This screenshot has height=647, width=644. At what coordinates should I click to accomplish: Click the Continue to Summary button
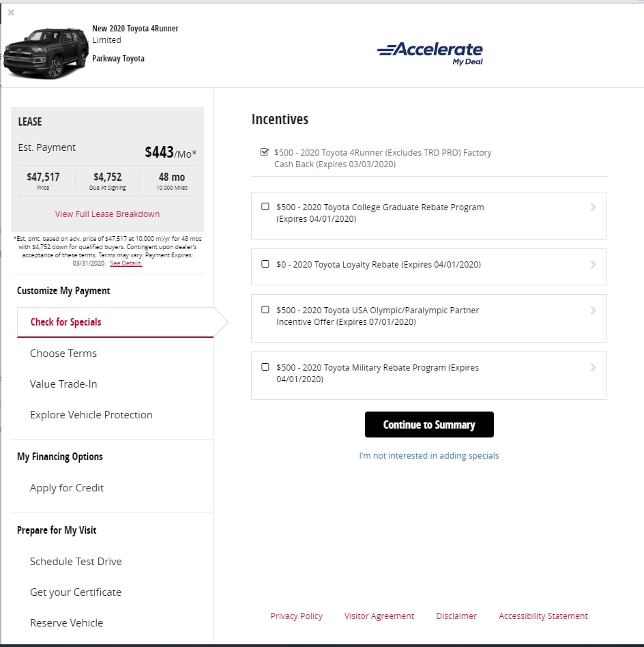[429, 425]
